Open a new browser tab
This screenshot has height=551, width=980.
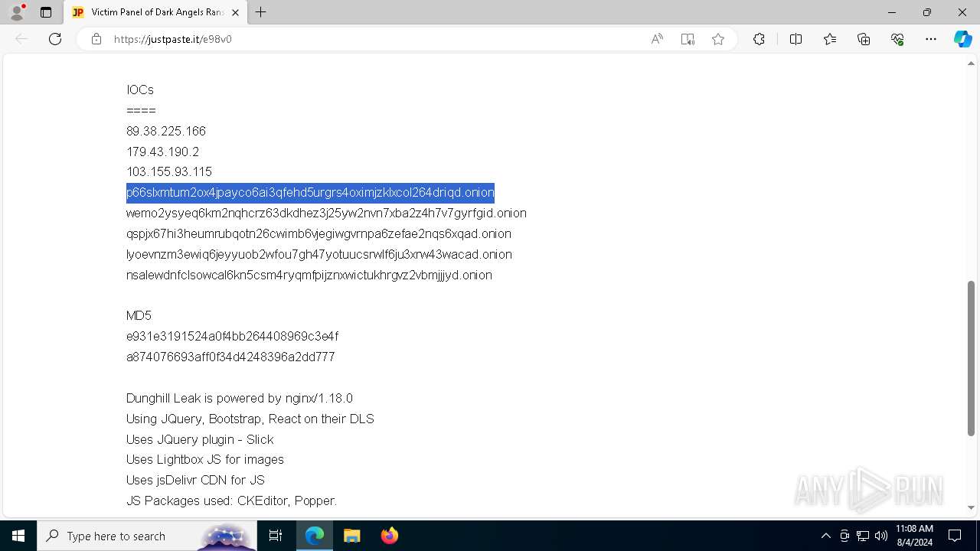click(x=261, y=12)
